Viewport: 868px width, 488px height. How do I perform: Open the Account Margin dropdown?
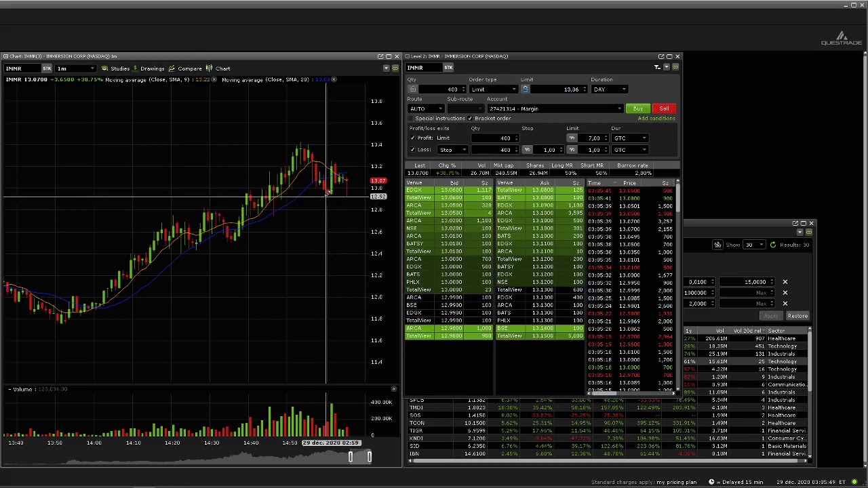coord(555,108)
